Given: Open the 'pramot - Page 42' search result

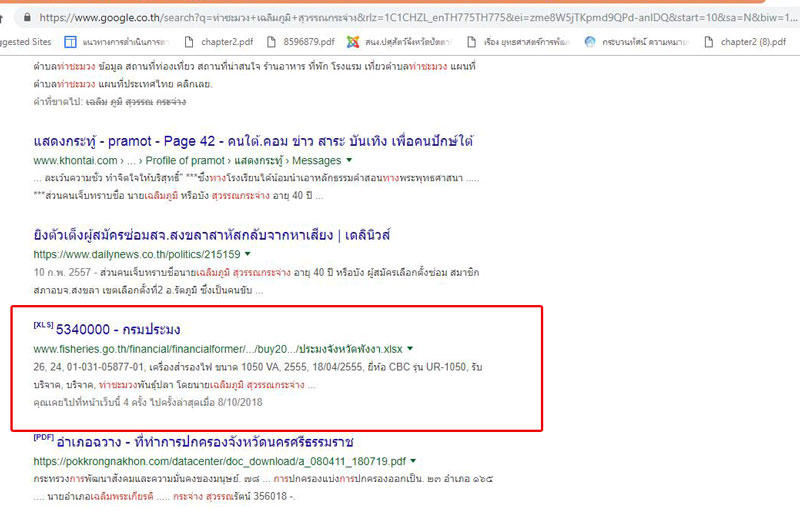Looking at the screenshot, I should pyautogui.click(x=251, y=142).
